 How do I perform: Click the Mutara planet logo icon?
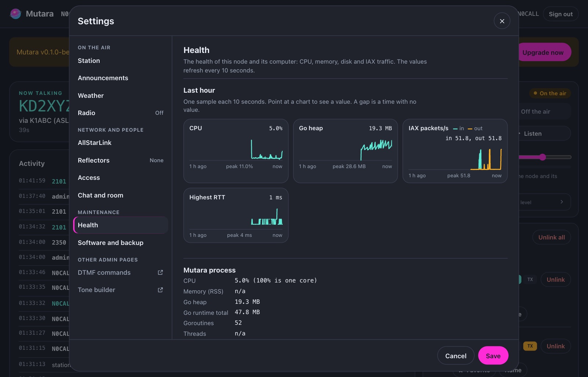click(15, 14)
